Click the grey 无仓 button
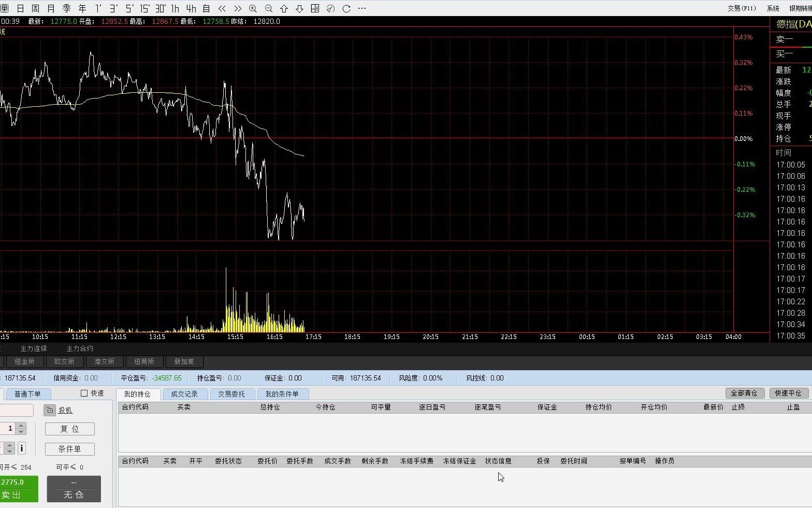The width and height of the screenshot is (812, 508). click(74, 489)
